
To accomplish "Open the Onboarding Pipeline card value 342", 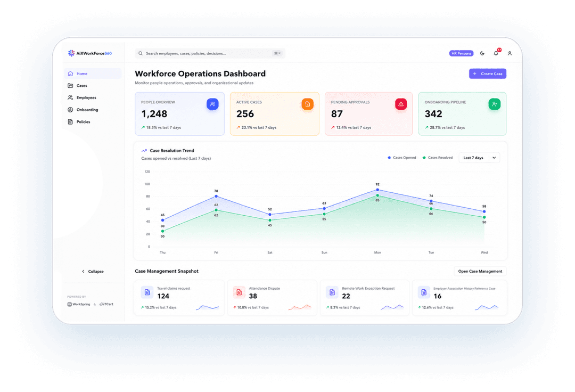I will [433, 114].
